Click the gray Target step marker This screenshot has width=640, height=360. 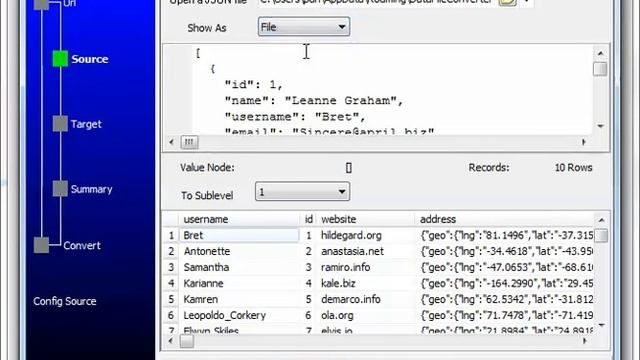pos(60,124)
